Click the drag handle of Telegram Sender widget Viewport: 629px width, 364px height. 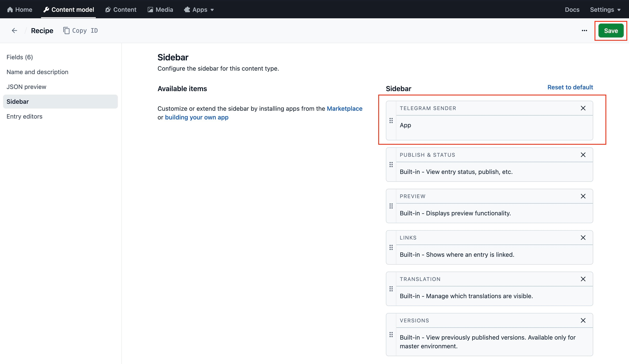[x=391, y=120]
